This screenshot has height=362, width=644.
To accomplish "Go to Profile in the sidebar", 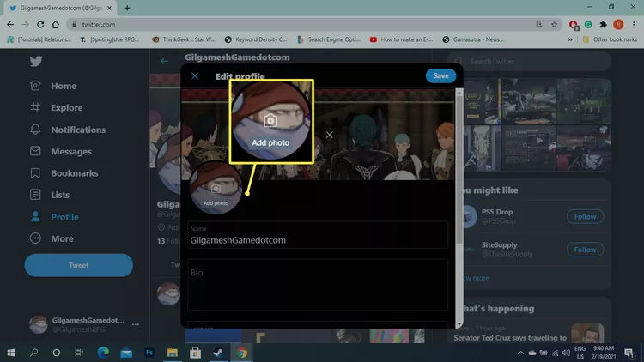I will click(x=54, y=217).
